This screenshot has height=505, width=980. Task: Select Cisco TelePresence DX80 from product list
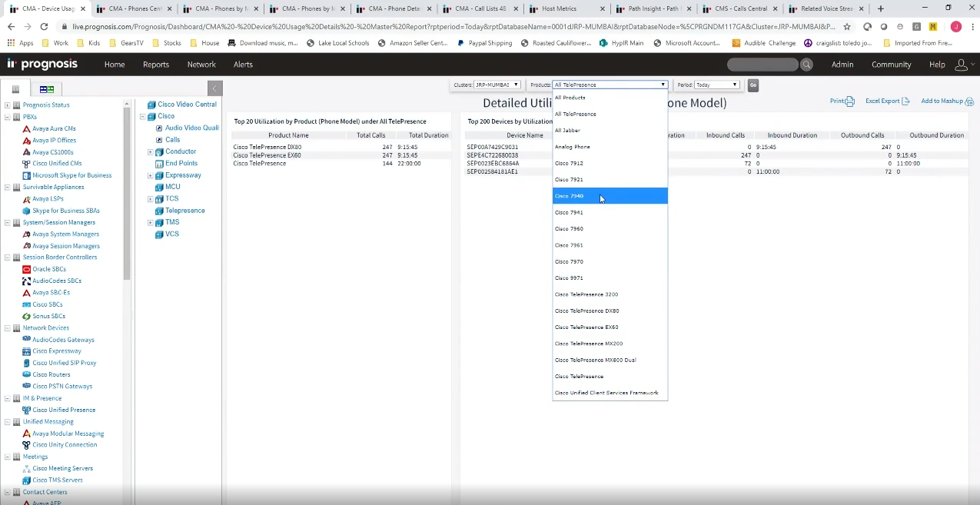(x=586, y=311)
